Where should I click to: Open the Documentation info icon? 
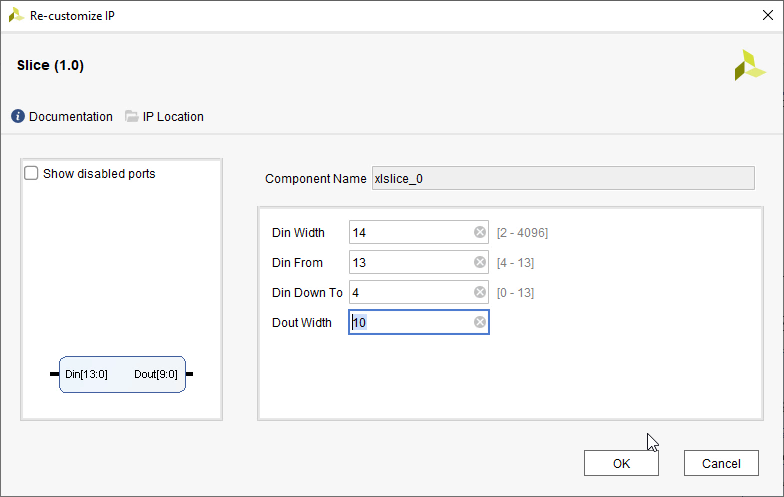coord(18,116)
